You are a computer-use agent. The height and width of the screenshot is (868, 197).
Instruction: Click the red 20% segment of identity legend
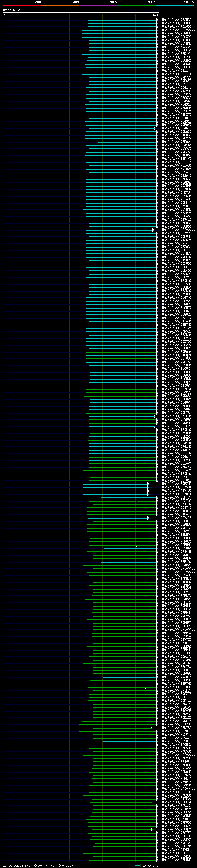(22, 6)
